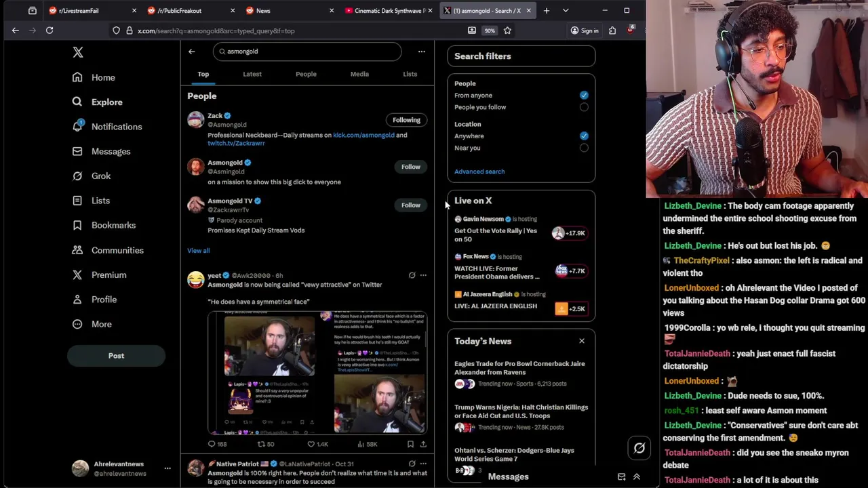The height and width of the screenshot is (488, 868).
Task: Open Eagles Trade news story
Action: (x=521, y=375)
